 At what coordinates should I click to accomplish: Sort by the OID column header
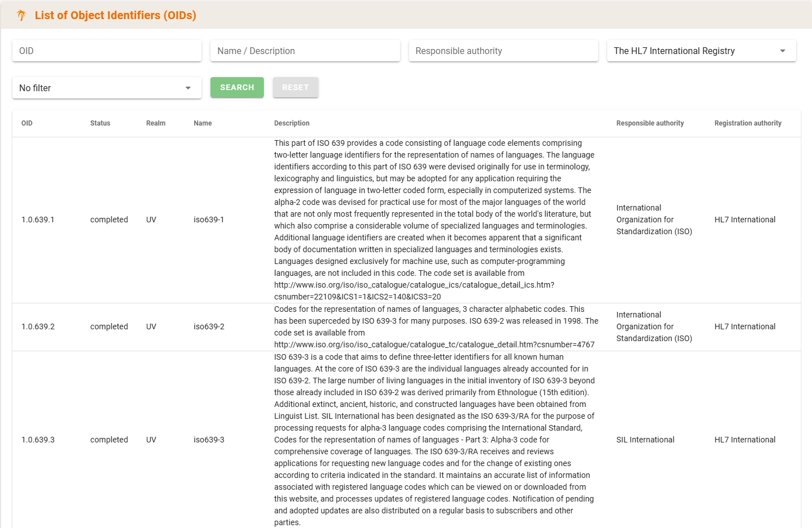(x=27, y=123)
